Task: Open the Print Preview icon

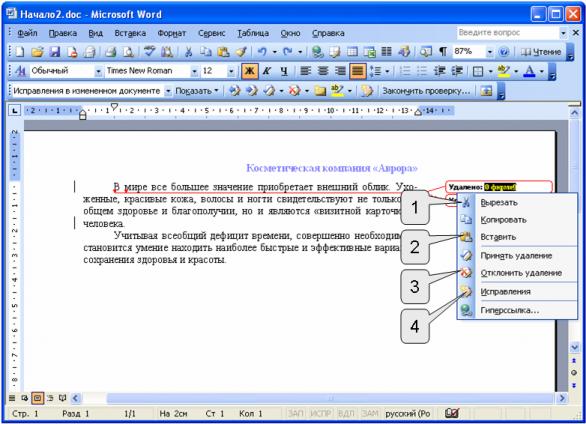Action: pyautogui.click(x=128, y=52)
